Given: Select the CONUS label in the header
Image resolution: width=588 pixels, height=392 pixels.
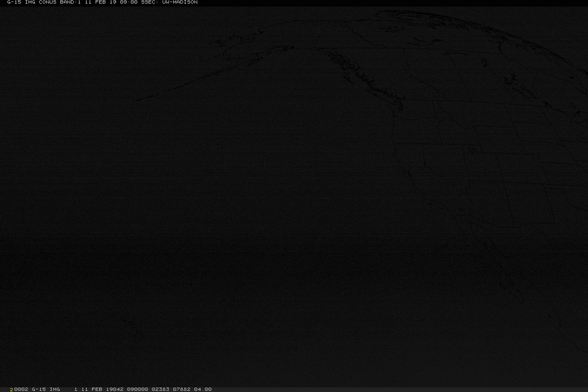Looking at the screenshot, I should coord(47,2).
